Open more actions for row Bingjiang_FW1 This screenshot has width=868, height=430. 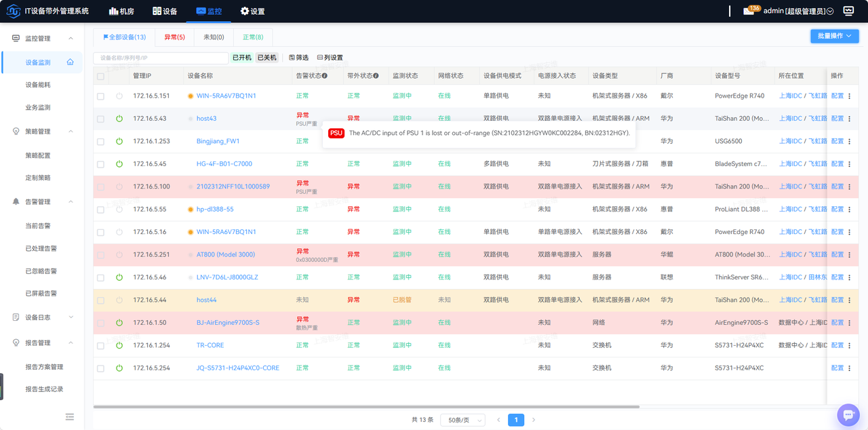849,141
